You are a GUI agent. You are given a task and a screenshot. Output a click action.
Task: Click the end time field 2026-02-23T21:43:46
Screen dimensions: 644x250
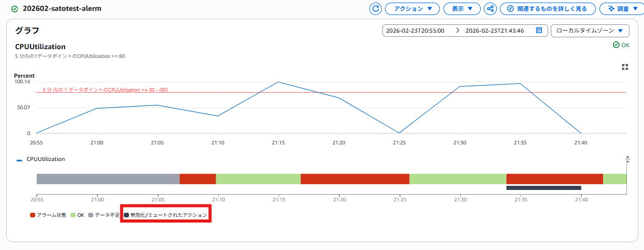(x=495, y=31)
